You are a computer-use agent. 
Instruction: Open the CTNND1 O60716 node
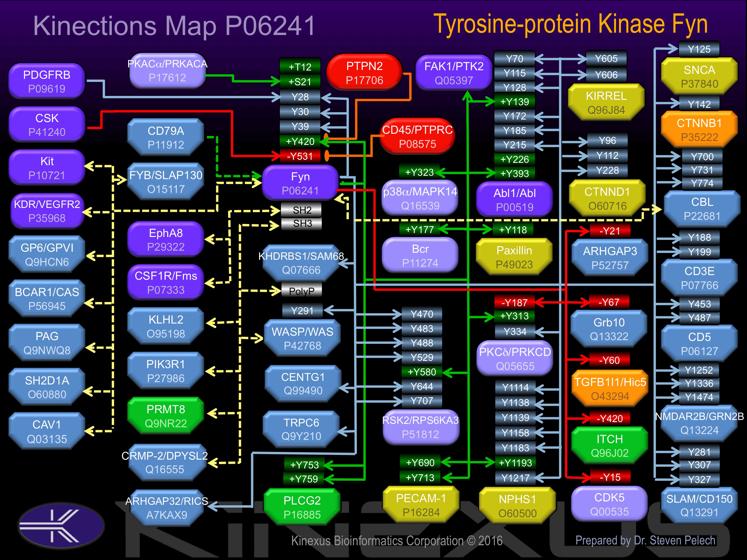point(607,199)
